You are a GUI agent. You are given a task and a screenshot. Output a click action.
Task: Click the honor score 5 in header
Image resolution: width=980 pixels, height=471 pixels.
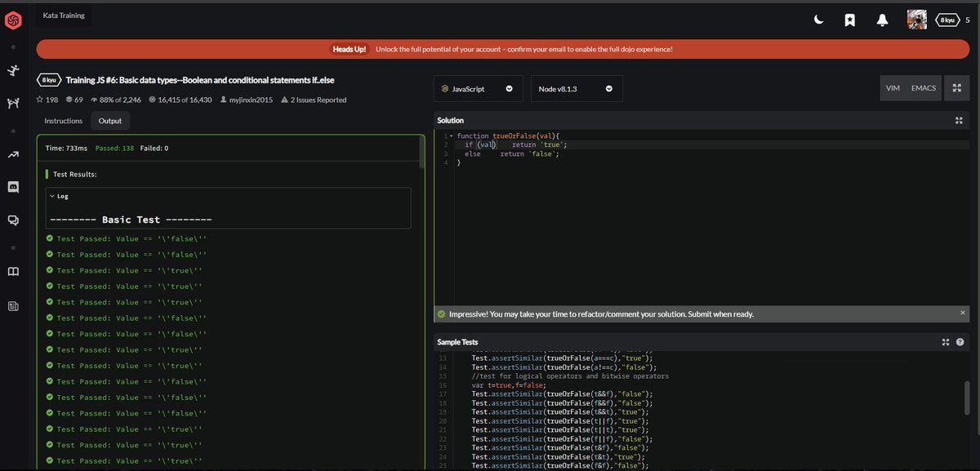[x=968, y=20]
